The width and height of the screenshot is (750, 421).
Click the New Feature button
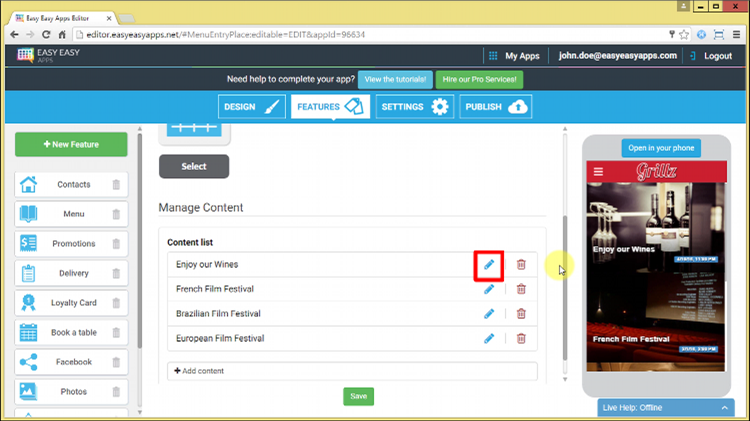pos(71,145)
